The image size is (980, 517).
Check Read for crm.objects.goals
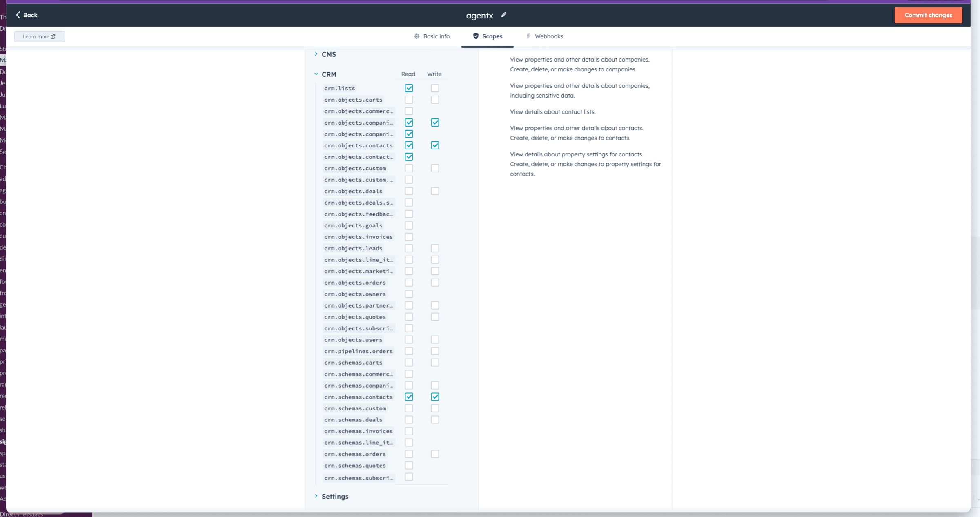[x=409, y=225]
